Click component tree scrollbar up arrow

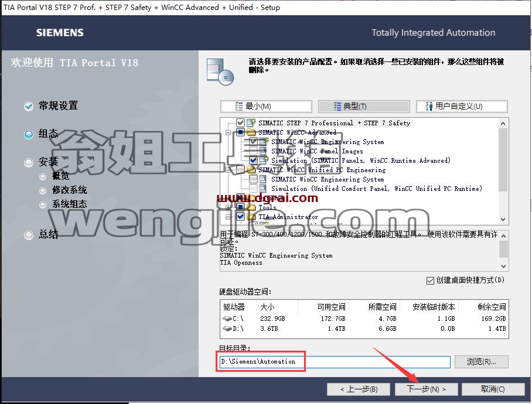pos(503,124)
